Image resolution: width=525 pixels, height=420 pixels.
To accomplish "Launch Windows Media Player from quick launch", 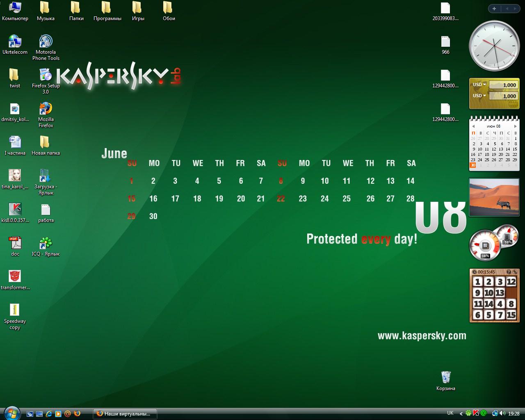I will (58, 414).
